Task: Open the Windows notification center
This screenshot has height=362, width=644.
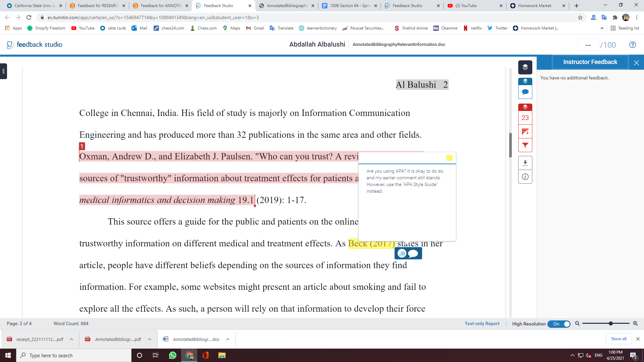Action: pyautogui.click(x=634, y=356)
